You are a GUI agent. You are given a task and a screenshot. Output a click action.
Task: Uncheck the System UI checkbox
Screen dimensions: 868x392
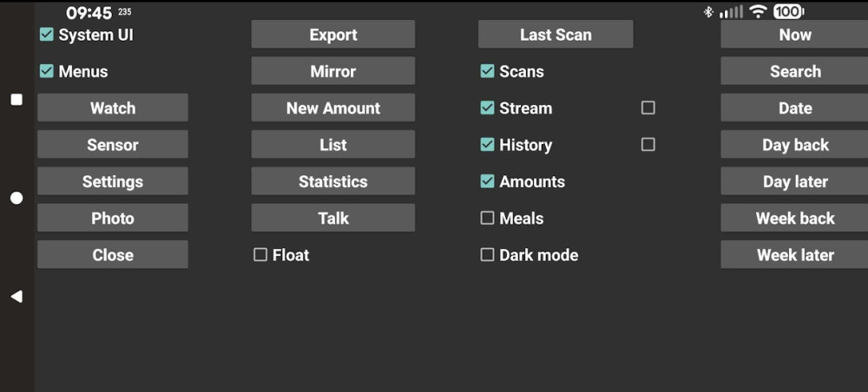click(47, 35)
